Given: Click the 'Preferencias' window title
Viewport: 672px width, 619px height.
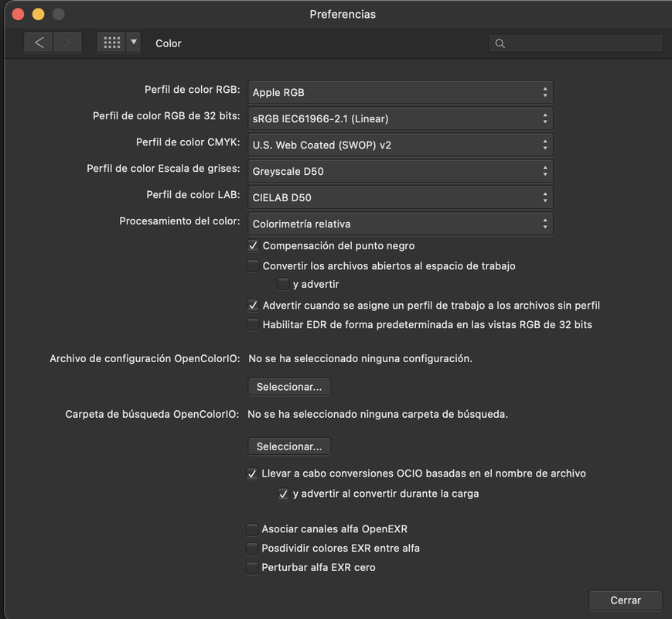Looking at the screenshot, I should pos(343,14).
